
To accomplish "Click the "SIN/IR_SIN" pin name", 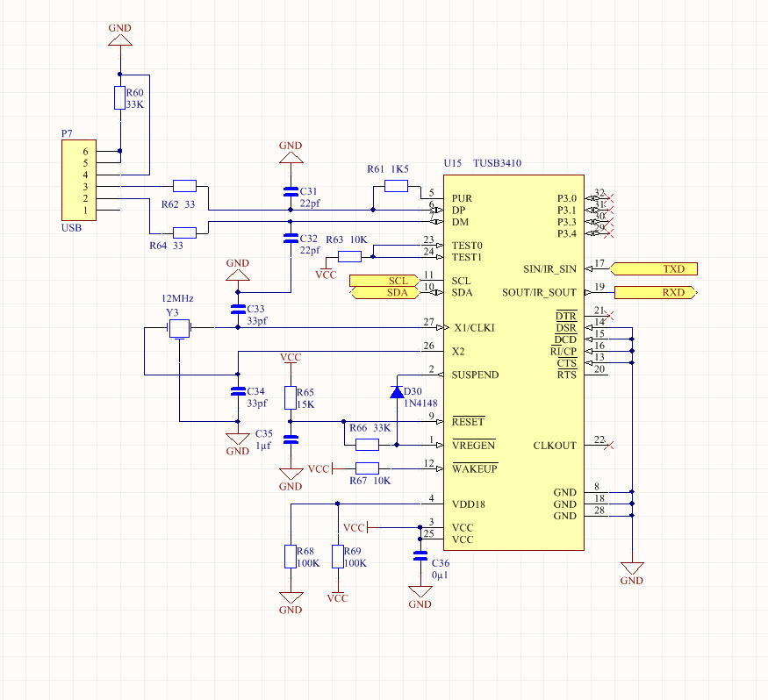I will click(x=549, y=269).
